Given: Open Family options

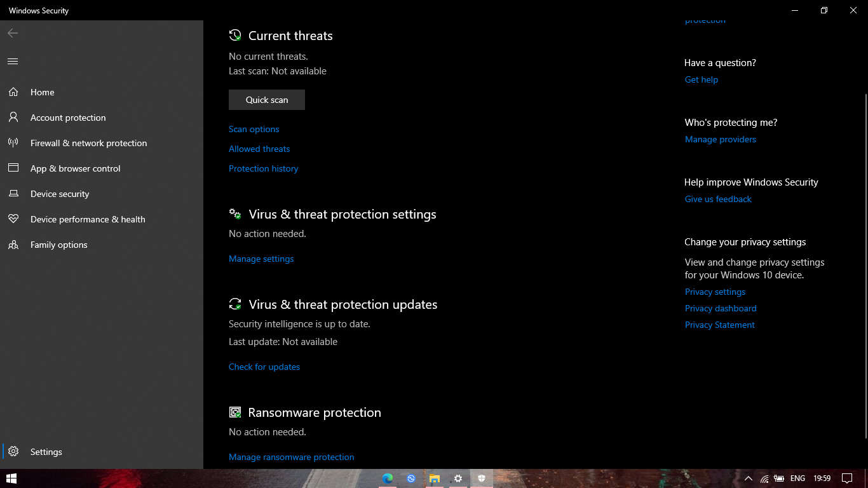Looking at the screenshot, I should pyautogui.click(x=59, y=245).
